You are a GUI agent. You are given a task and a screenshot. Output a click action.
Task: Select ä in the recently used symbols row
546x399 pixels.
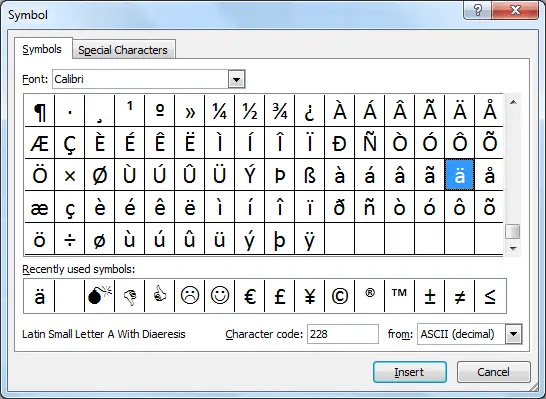point(40,296)
